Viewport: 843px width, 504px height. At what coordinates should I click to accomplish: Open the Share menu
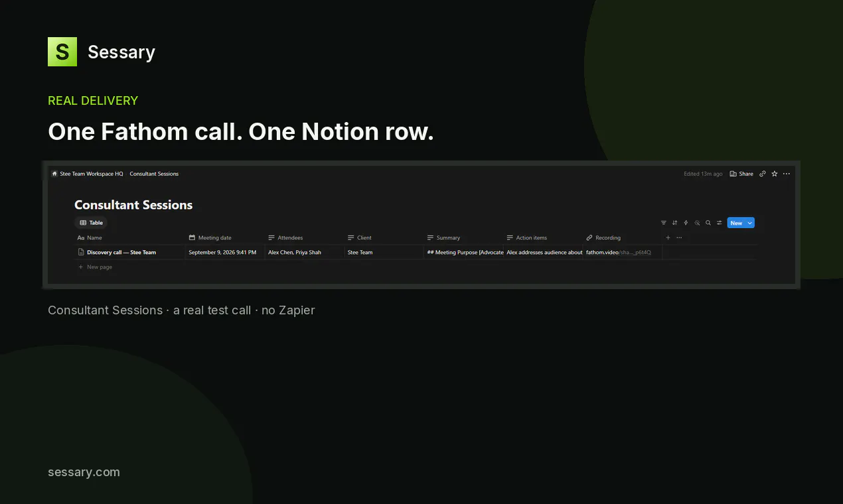(x=741, y=174)
